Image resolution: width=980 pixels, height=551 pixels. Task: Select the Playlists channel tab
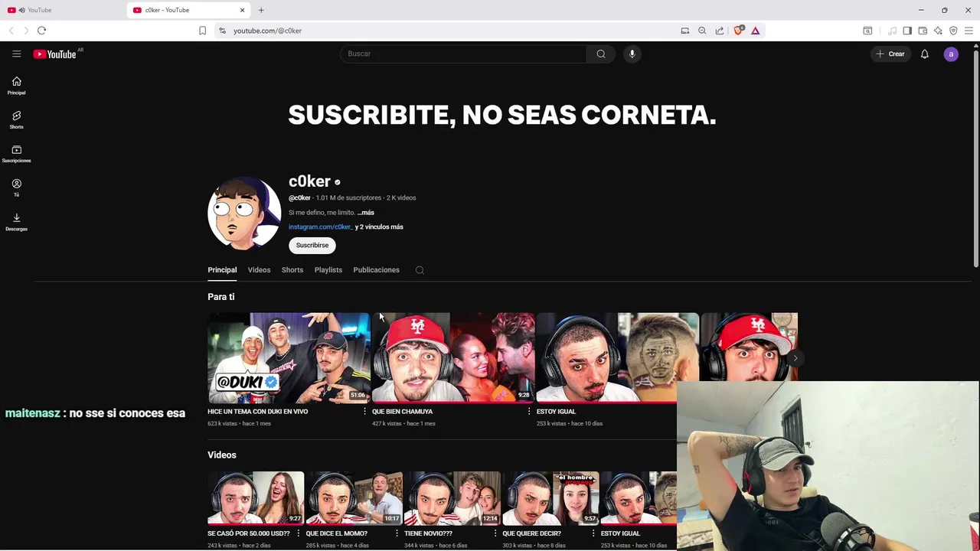pyautogui.click(x=328, y=270)
